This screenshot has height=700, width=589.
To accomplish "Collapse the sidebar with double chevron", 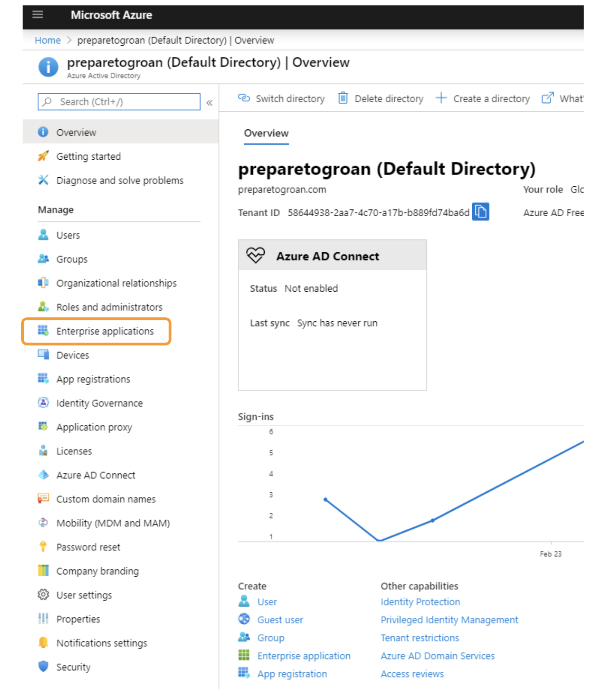I will click(209, 103).
